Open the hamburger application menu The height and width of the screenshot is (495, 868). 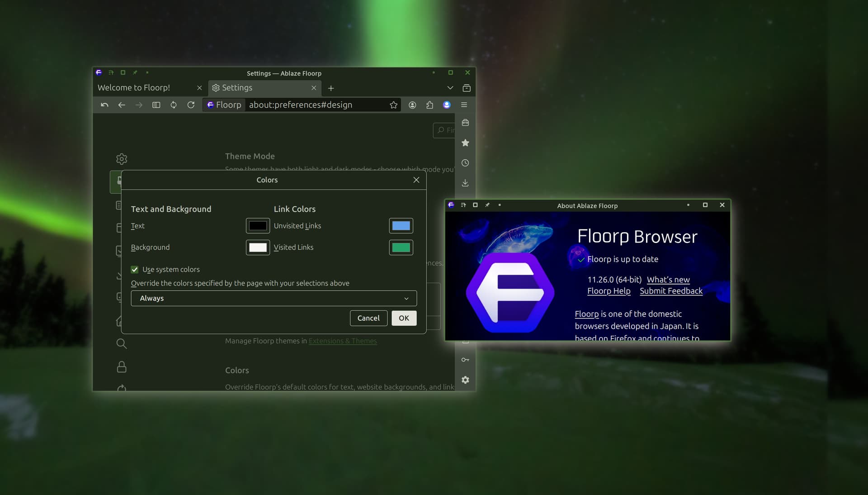pos(464,105)
